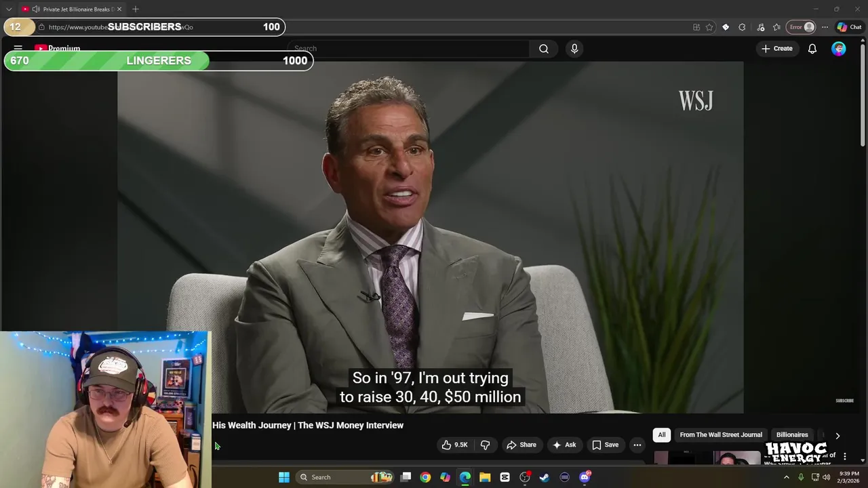Close the Private Jet Billionaire tab

click(x=119, y=9)
